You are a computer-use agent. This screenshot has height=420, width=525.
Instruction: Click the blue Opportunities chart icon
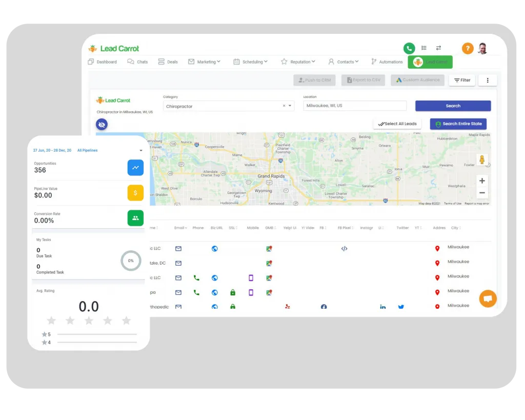[135, 168]
